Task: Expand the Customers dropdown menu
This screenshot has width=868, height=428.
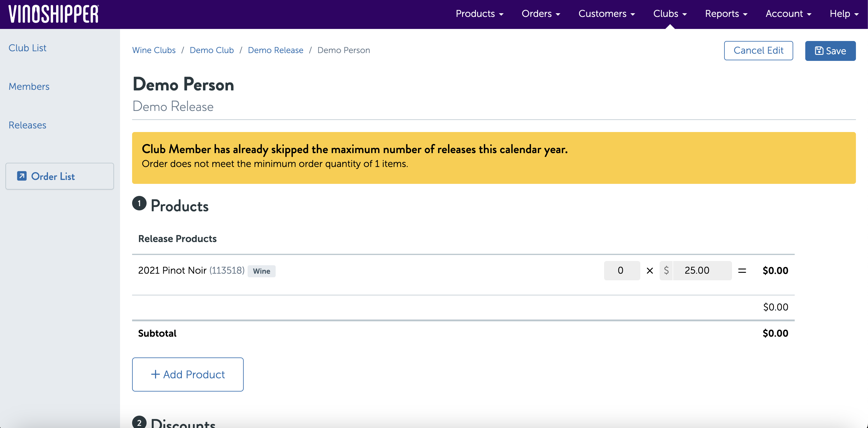Action: click(606, 14)
